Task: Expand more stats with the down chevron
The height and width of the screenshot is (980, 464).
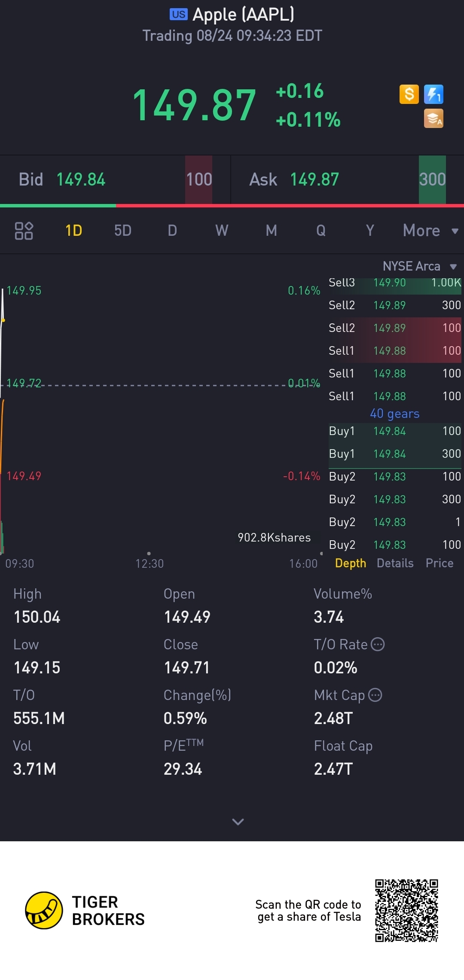Action: (238, 822)
